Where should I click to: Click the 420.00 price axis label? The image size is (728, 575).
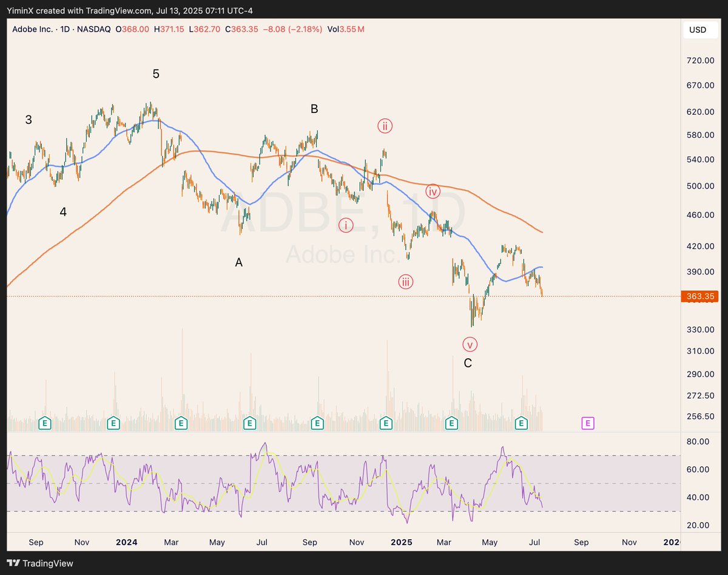(700, 247)
